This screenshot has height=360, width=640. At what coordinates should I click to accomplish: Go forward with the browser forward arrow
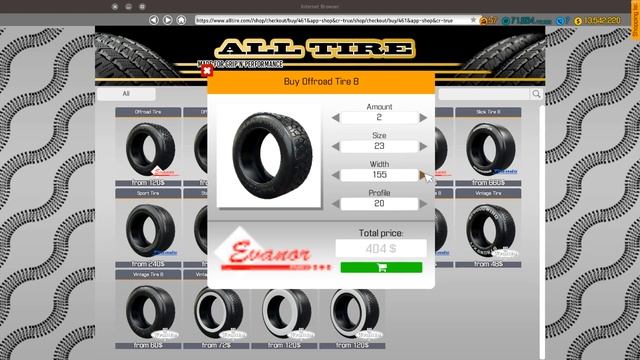click(167, 20)
